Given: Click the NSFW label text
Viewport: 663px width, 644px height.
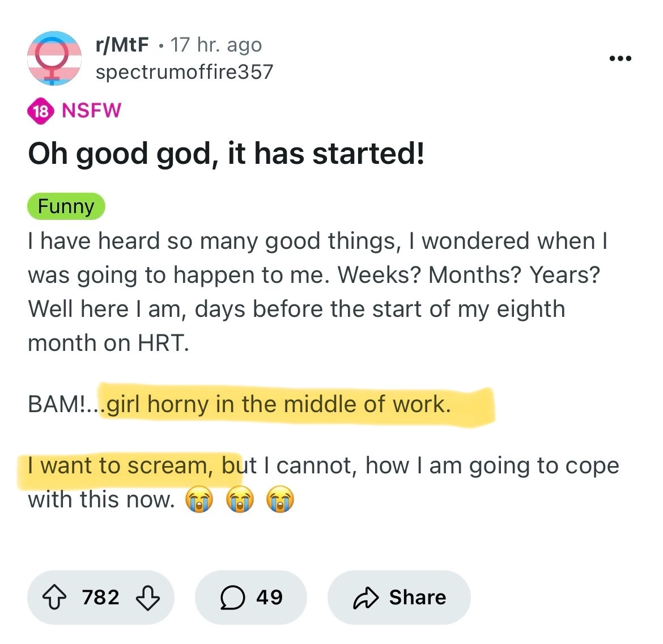Looking at the screenshot, I should (91, 110).
